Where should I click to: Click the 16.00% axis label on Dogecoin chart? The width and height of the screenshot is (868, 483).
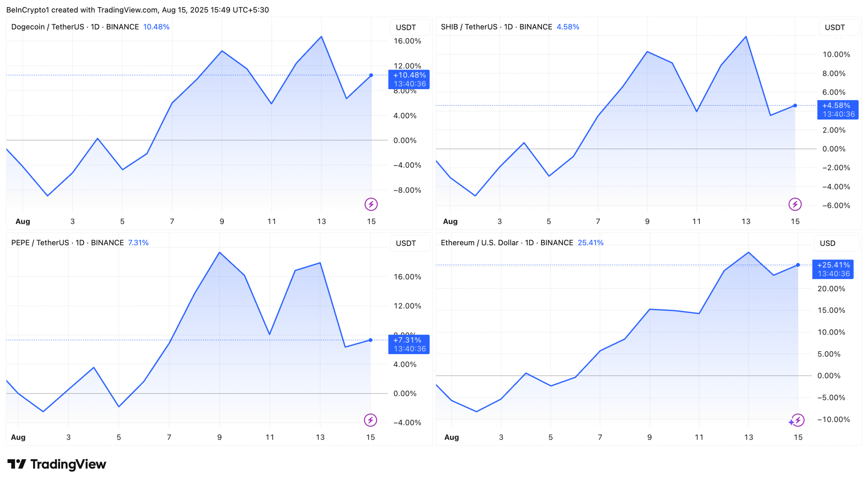coord(407,41)
